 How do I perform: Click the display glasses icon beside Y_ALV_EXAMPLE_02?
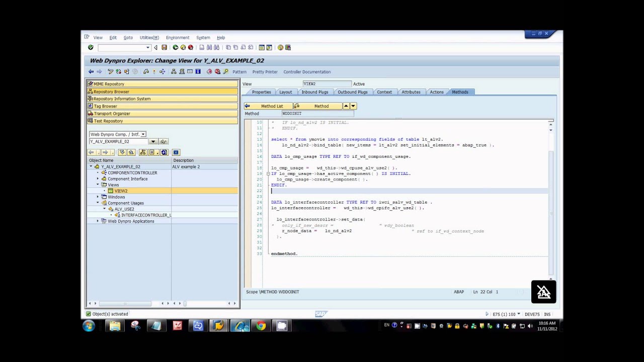pos(164,142)
